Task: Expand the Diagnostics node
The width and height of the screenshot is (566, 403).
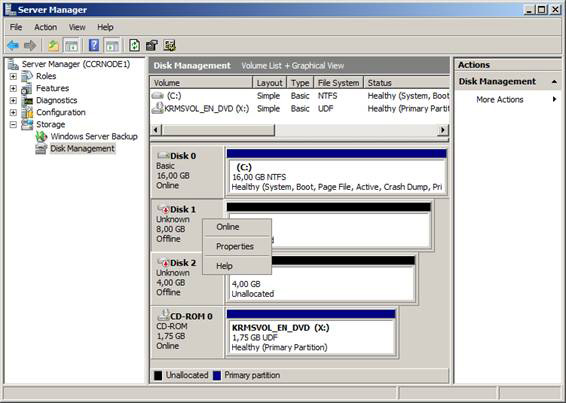Action: pos(13,100)
